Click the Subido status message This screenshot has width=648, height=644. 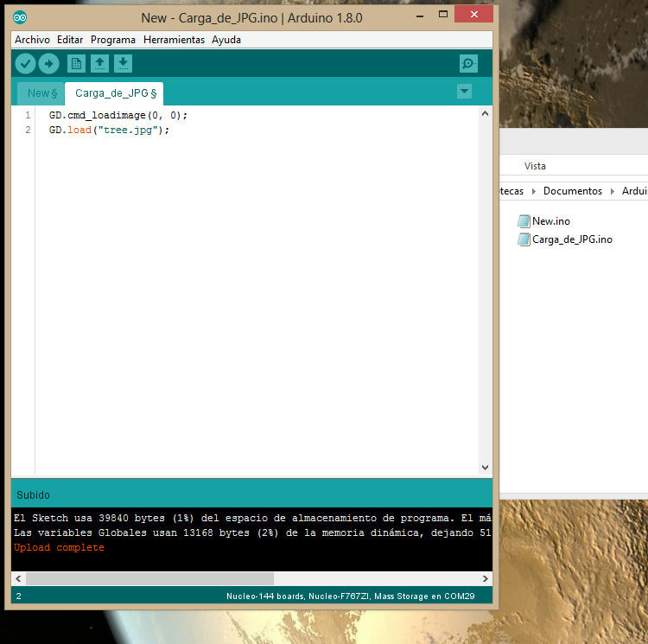pyautogui.click(x=33, y=494)
